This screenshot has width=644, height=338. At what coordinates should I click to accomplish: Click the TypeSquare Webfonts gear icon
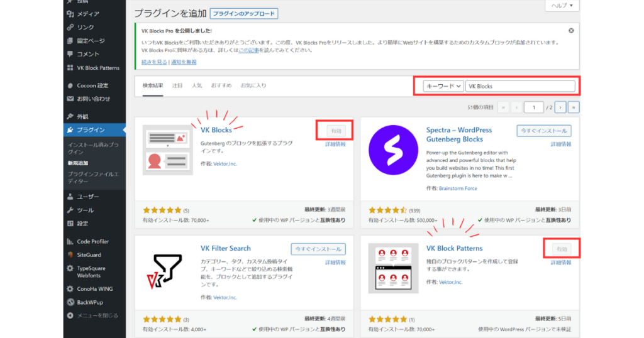[x=70, y=268]
